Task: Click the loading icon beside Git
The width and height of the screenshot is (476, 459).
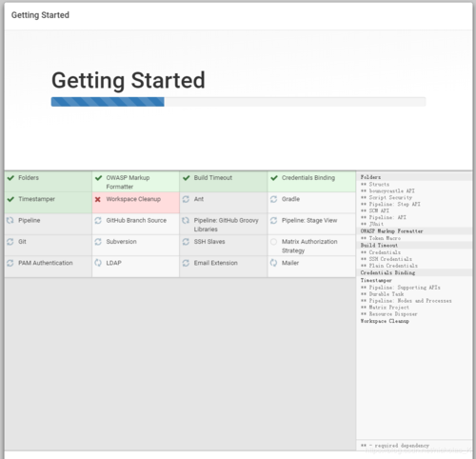Action: 10,242
